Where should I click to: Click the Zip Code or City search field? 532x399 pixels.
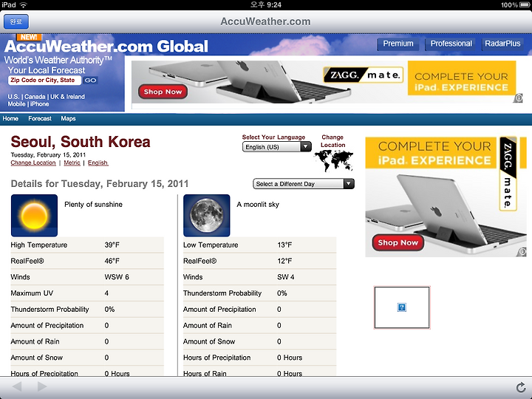44,80
